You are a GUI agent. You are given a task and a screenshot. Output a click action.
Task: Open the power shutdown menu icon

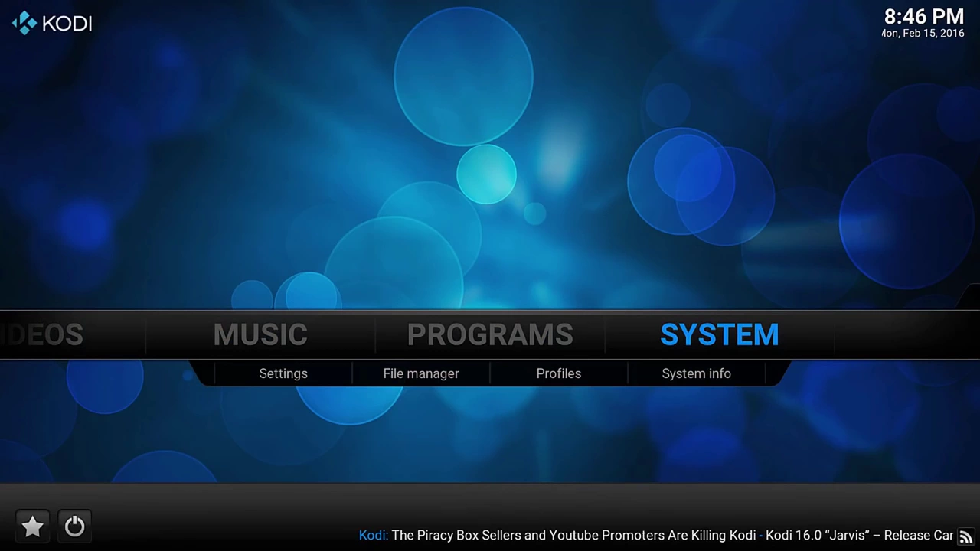coord(74,526)
